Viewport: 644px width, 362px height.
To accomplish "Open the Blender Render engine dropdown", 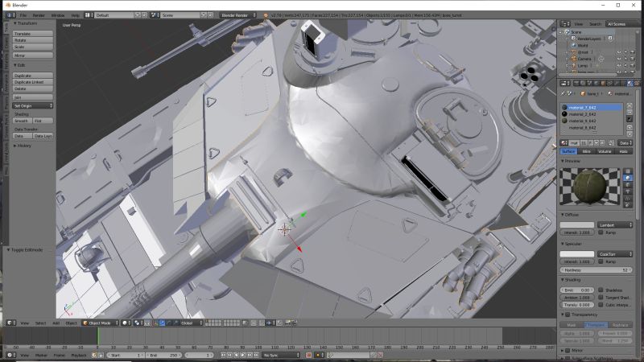I will coord(237,15).
